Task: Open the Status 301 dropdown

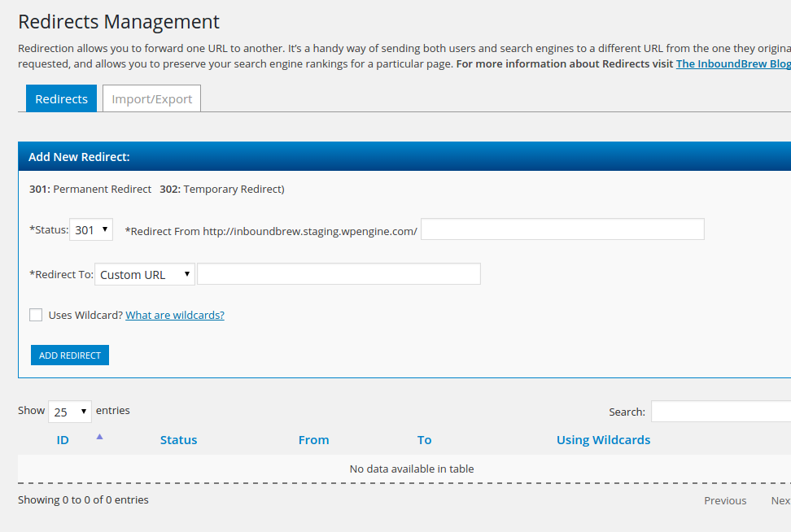Action: [x=91, y=230]
